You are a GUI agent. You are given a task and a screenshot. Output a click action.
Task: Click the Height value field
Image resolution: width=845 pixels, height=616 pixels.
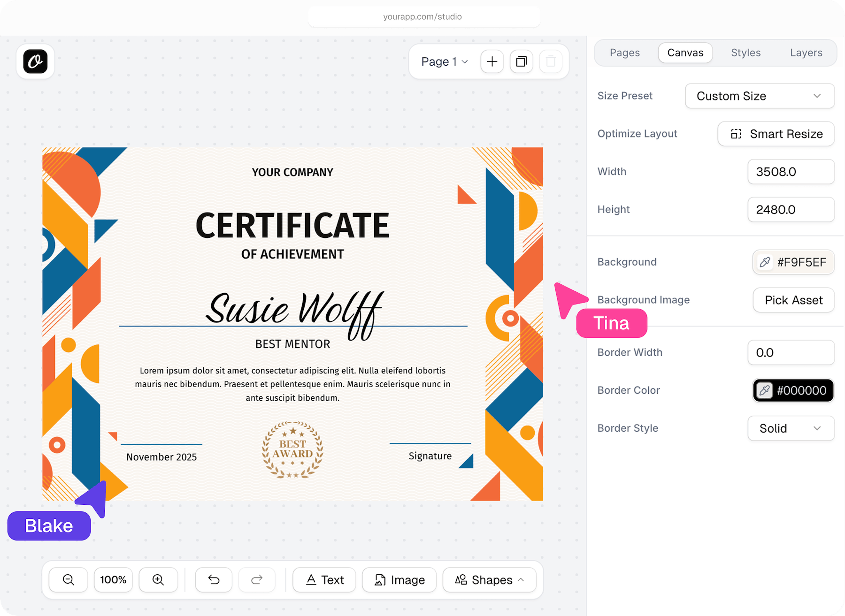point(791,210)
